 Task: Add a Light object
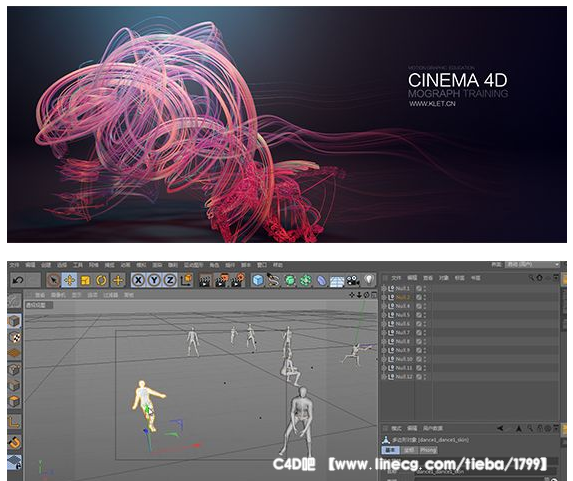coord(369,280)
